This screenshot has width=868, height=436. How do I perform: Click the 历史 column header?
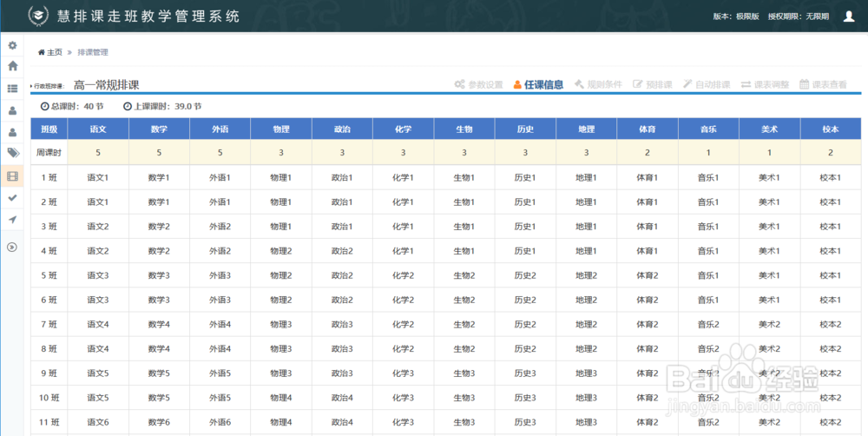(x=525, y=129)
